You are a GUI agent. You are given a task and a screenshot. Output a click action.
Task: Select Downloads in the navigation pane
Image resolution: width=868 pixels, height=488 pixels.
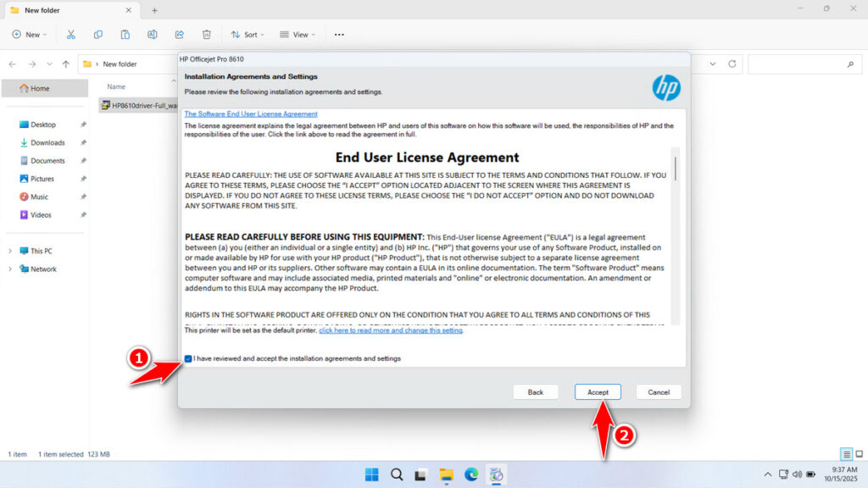coord(47,142)
